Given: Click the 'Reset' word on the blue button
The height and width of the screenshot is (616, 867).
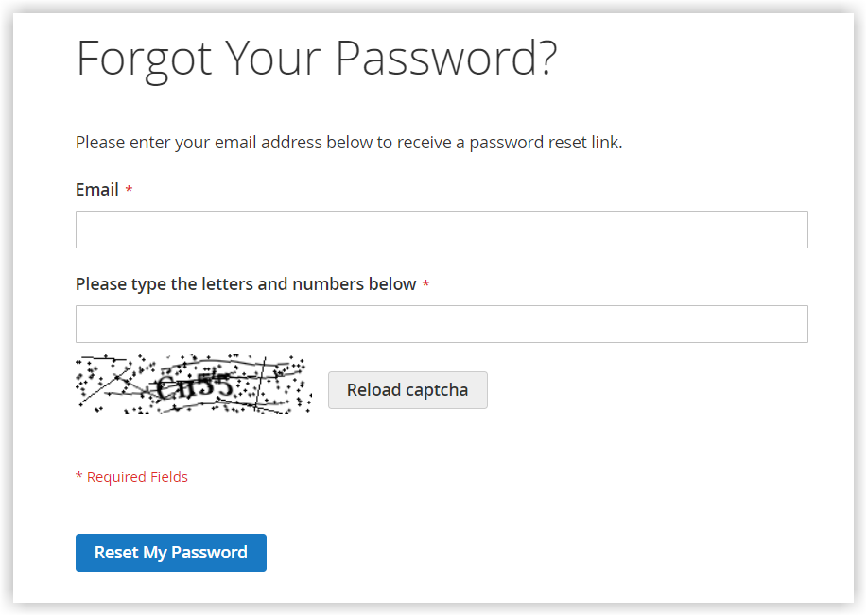Looking at the screenshot, I should (116, 553).
